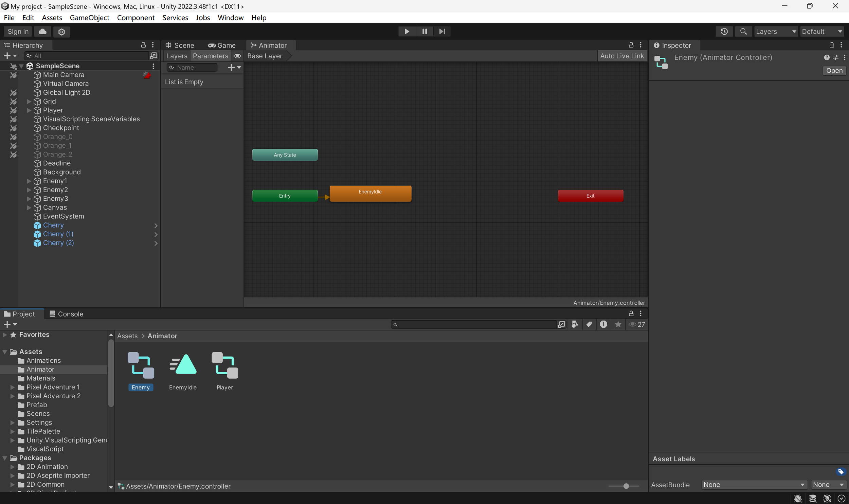This screenshot has height=504, width=849.
Task: Expand the Enemy1 object in Hierarchy
Action: [x=29, y=181]
